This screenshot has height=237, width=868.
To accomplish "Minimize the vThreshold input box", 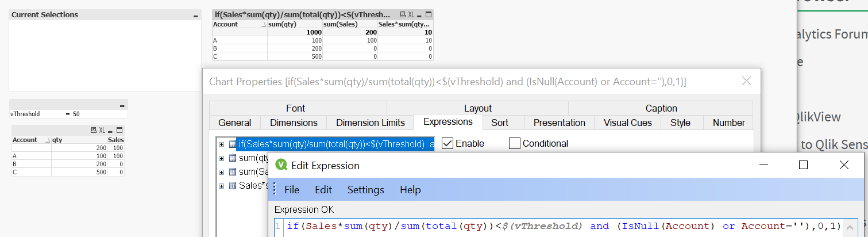I will coord(122,105).
